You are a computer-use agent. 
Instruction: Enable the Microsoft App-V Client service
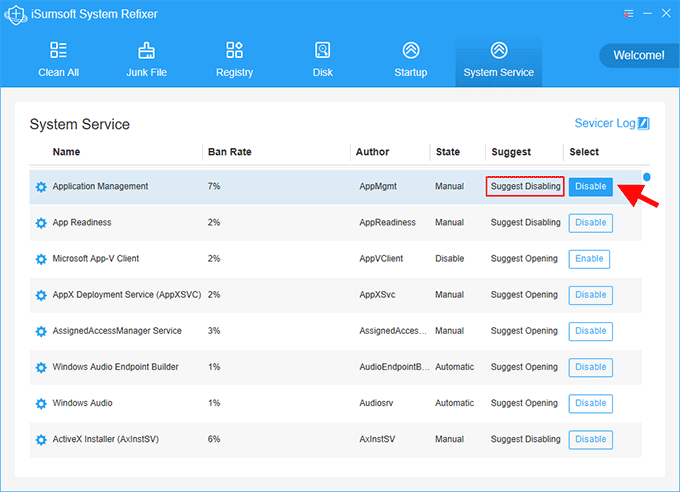point(589,259)
